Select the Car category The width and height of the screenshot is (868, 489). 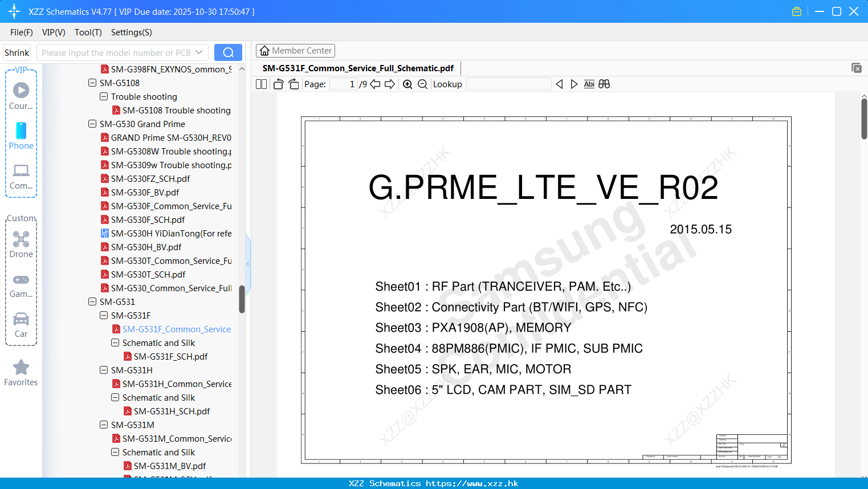pyautogui.click(x=21, y=325)
